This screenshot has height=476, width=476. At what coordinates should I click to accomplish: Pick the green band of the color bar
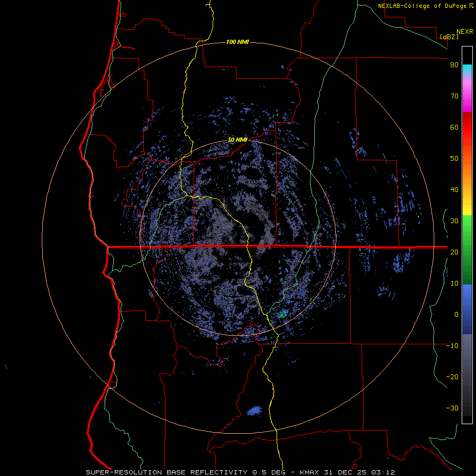pos(467,250)
